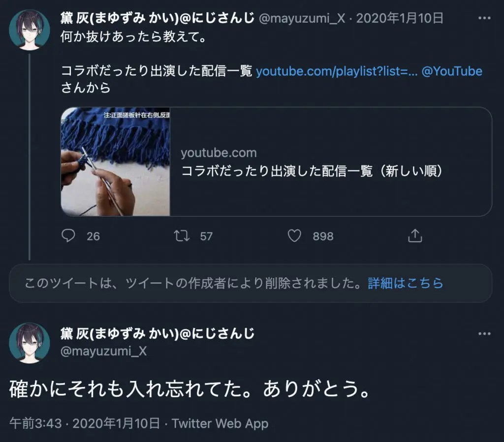Click the @mayuzumi_X handle in the bottom tweet
This screenshot has height=442, width=504.
click(x=103, y=351)
